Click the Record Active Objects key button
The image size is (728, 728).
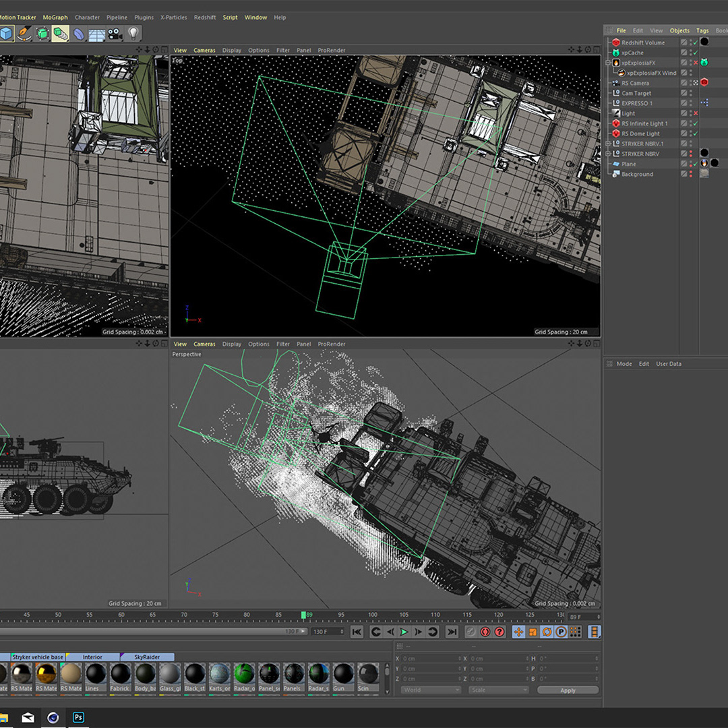471,632
